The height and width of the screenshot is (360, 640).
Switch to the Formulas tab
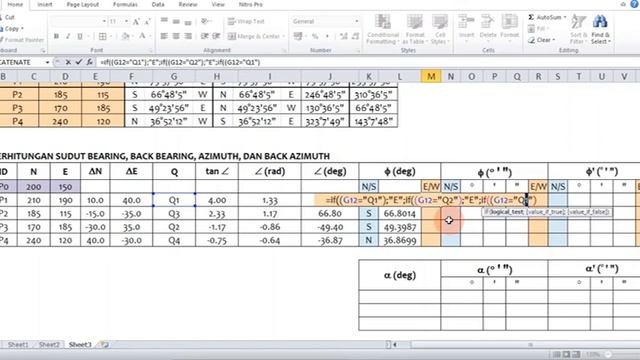(125, 4)
